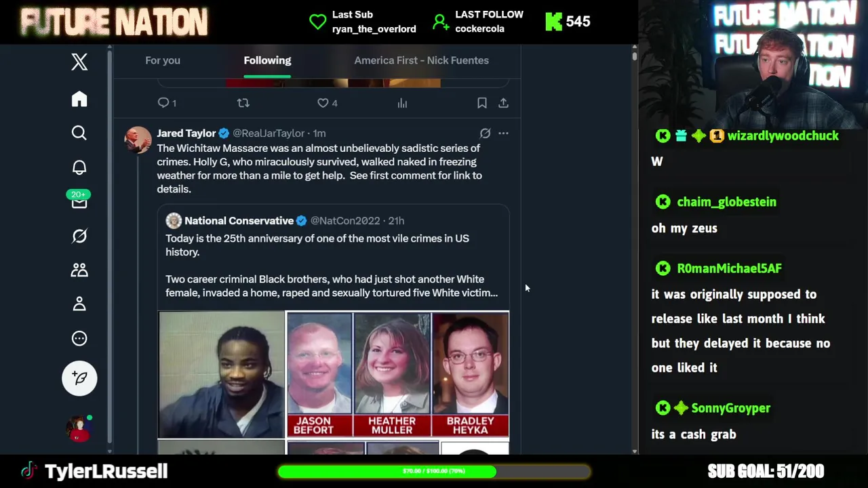868x488 pixels.
Task: Like the post showing 4 likes
Action: tap(328, 103)
